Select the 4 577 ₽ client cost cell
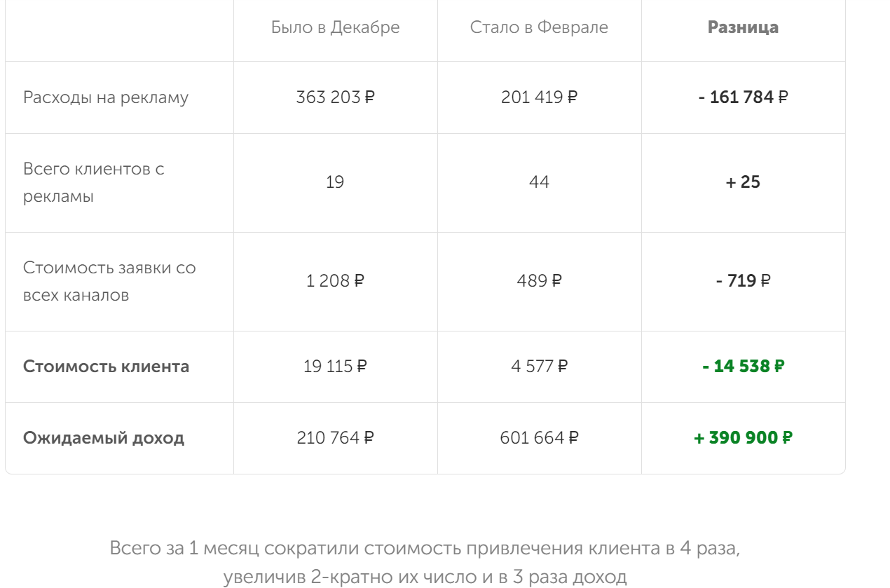 539,367
